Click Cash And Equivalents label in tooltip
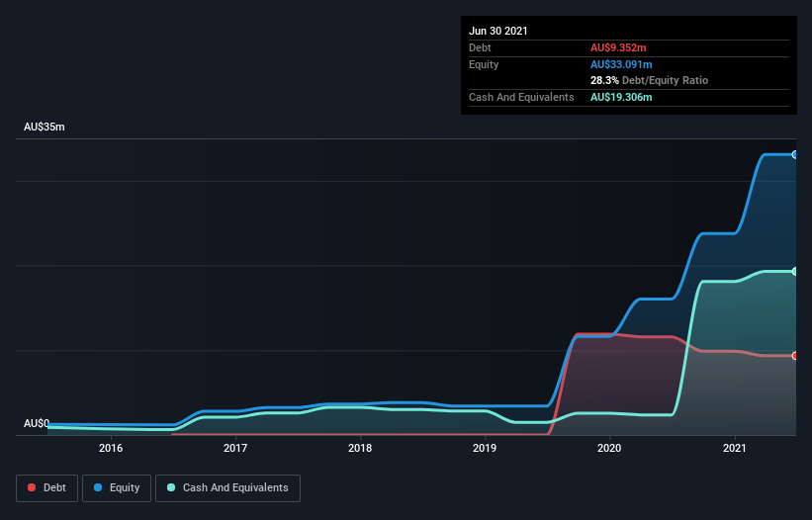Image resolution: width=812 pixels, height=520 pixels. click(521, 97)
